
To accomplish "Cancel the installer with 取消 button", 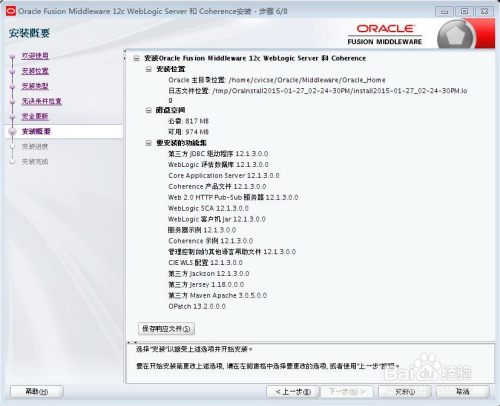I will (463, 392).
